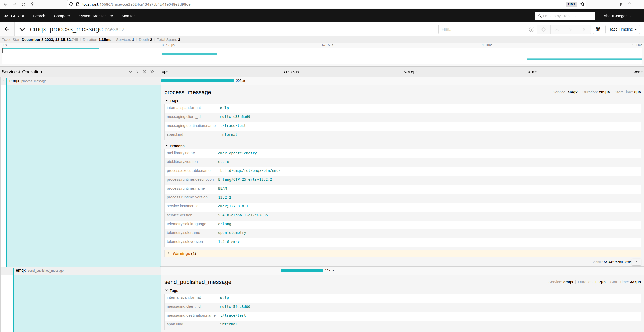Open keyboard shortcuts help with the command icon
Screen dimensions: 644x332
point(598,29)
